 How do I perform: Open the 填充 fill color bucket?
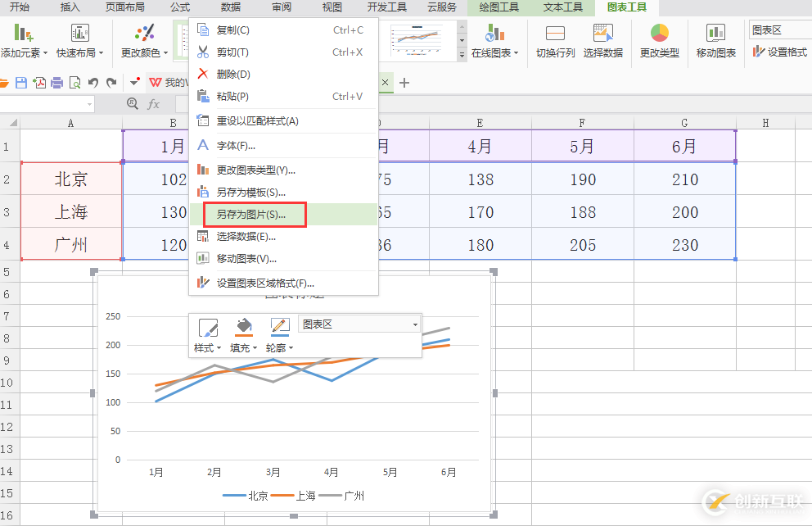pos(244,327)
